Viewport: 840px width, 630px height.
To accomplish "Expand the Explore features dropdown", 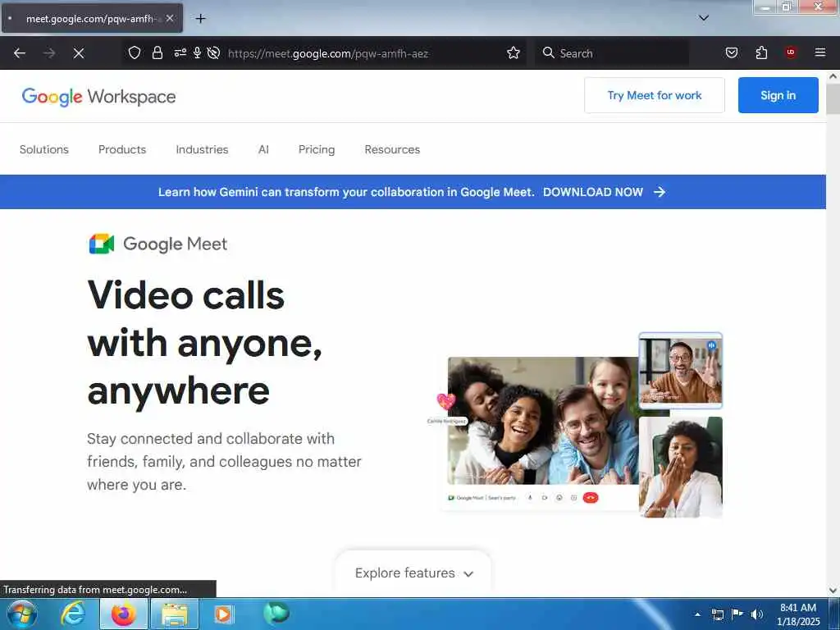I will point(413,573).
